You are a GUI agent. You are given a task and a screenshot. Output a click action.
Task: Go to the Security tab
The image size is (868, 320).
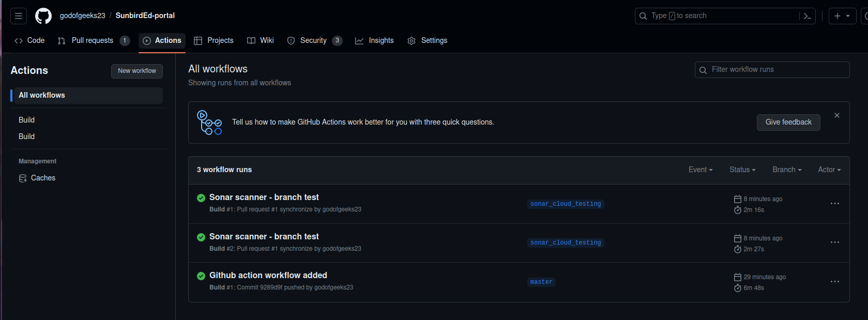[x=314, y=40]
